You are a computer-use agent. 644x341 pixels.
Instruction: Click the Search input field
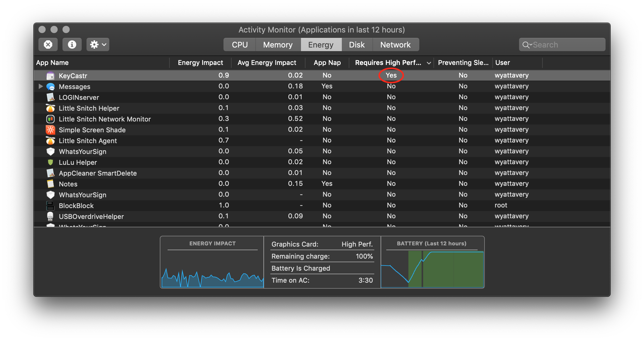coord(562,45)
